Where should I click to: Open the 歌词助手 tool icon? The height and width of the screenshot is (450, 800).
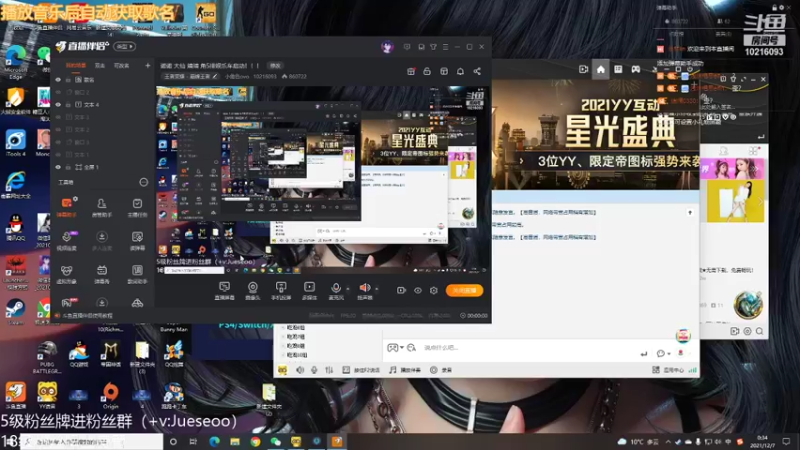(x=137, y=274)
